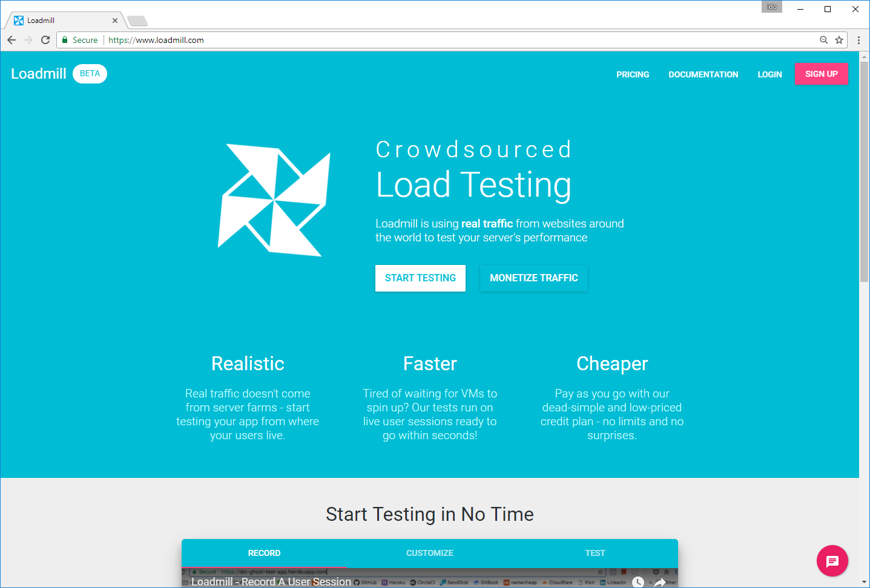Image resolution: width=870 pixels, height=588 pixels.
Task: Go back to the previous page
Action: 12,40
